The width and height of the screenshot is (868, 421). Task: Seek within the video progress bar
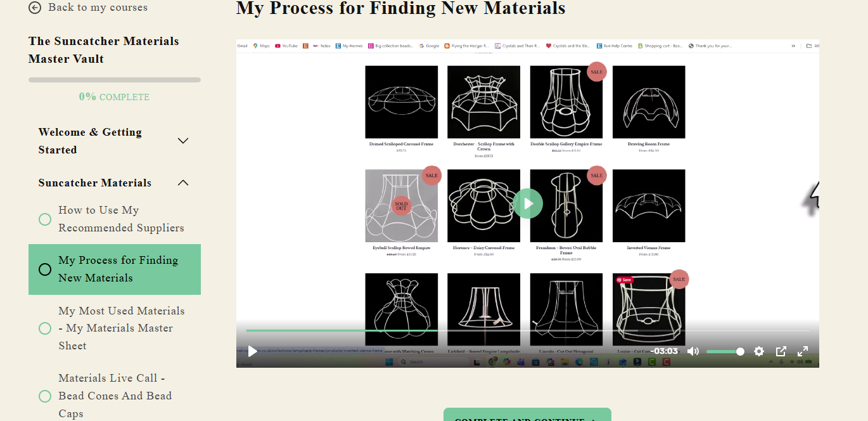click(x=528, y=330)
